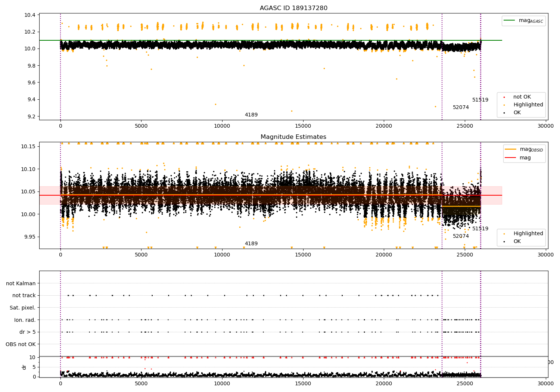Viewport: 560px width, 392px height.
Task: Click the 10.4 y-axis tick label
Action: coord(30,15)
